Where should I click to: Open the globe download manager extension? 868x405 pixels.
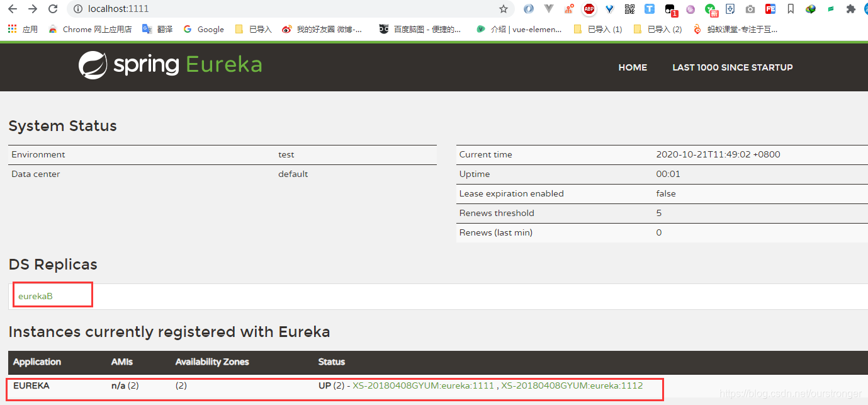coord(811,9)
